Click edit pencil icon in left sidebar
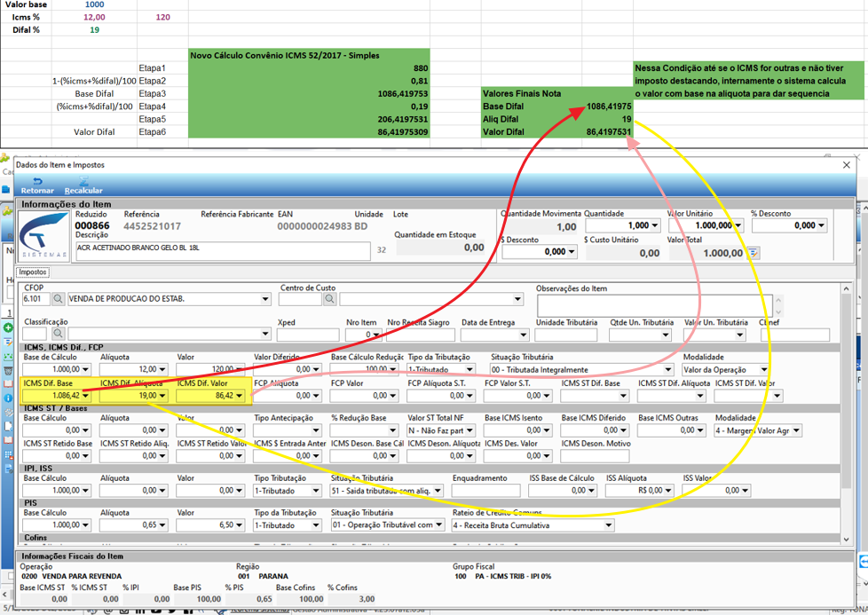Image resolution: width=868 pixels, height=615 pixels. [x=8, y=342]
